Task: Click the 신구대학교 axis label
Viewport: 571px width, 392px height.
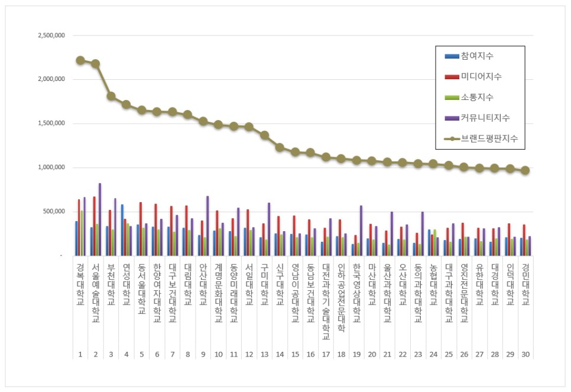Action: pos(280,284)
